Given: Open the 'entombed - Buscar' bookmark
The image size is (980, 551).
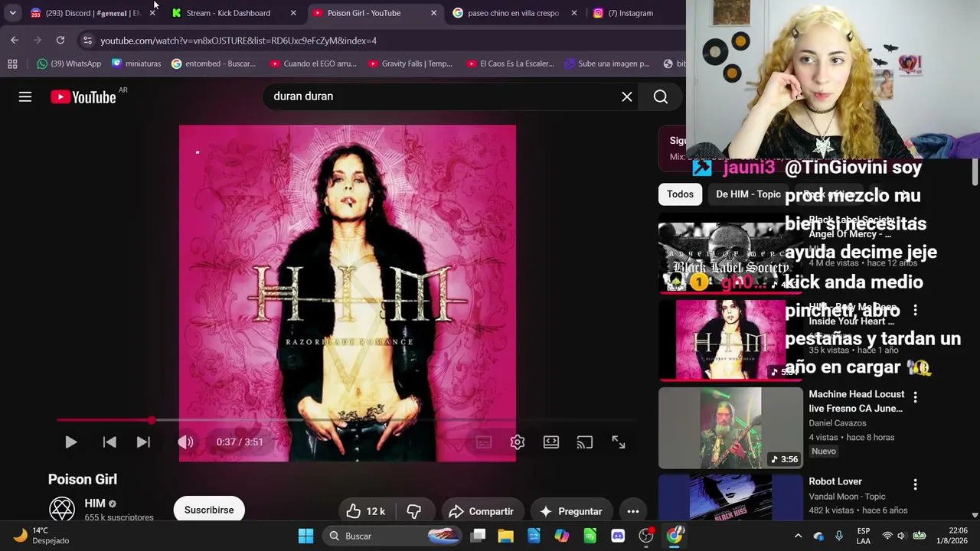Looking at the screenshot, I should tap(214, 64).
